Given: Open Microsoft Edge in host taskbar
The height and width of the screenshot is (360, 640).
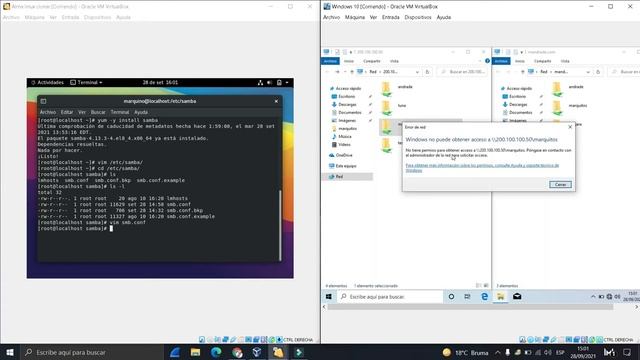Looking at the screenshot, I should coord(216,352).
